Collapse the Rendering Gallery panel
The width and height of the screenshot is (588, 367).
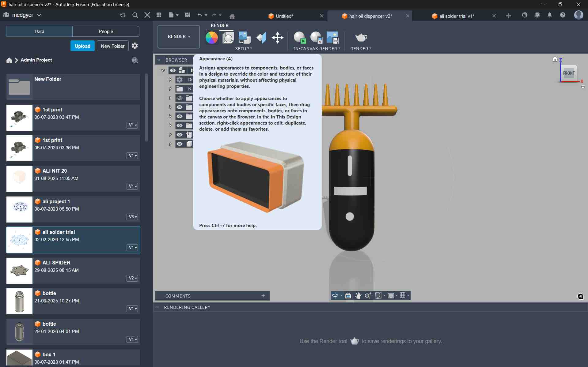(x=157, y=307)
